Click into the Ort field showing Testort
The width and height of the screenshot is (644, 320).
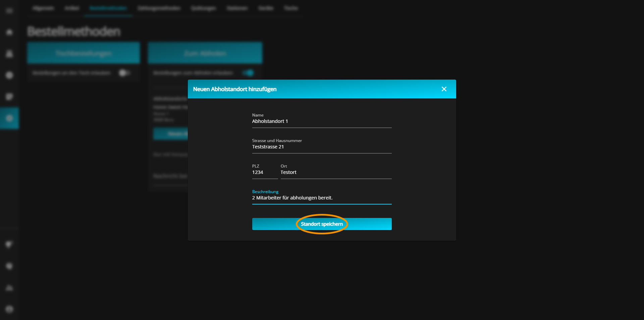336,172
